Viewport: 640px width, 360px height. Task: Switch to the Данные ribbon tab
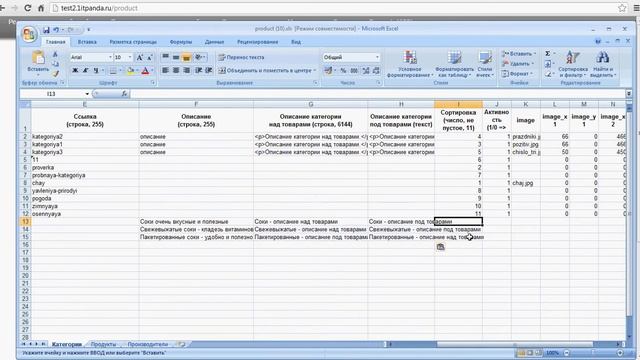(x=214, y=42)
